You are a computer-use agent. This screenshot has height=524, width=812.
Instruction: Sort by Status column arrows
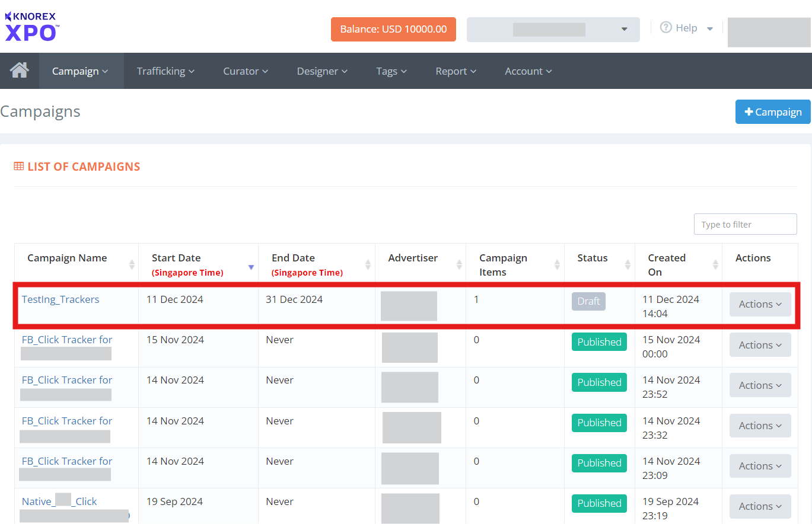[628, 265]
